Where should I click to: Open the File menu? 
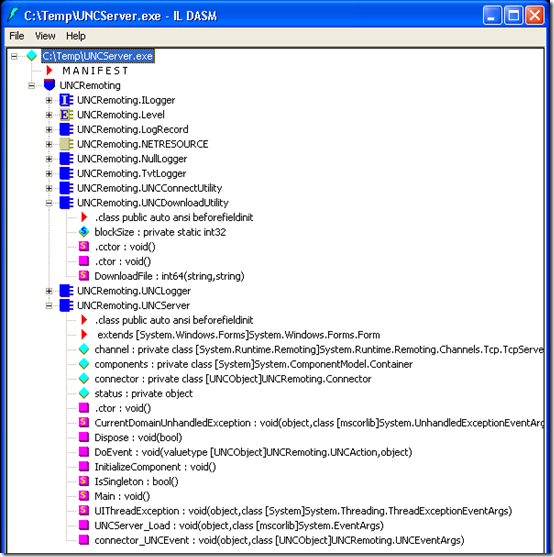click(17, 36)
